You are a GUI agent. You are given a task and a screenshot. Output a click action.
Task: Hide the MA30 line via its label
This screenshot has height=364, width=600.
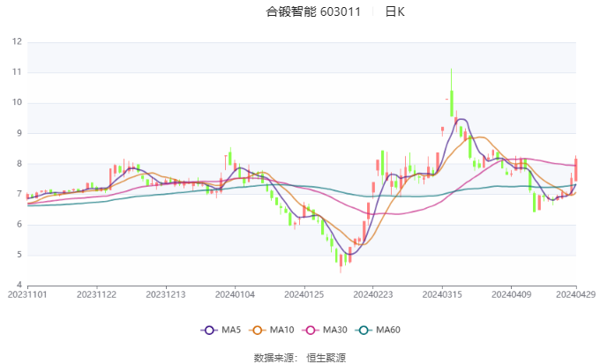click(x=334, y=330)
